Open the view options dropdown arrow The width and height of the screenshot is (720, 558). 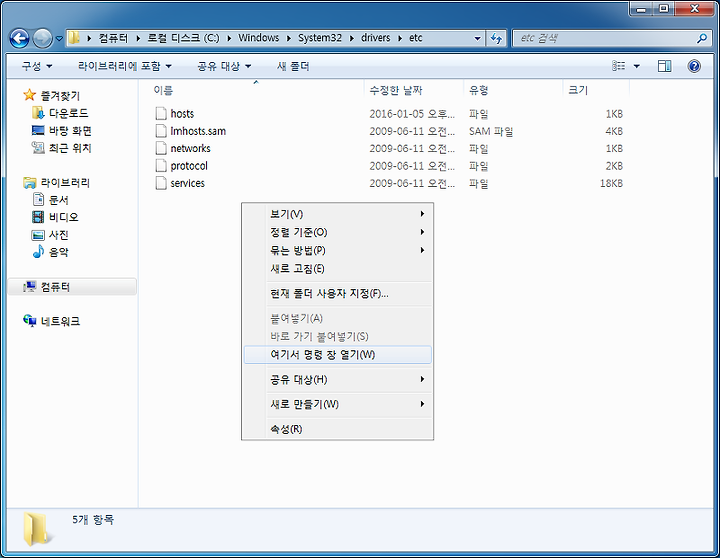636,66
